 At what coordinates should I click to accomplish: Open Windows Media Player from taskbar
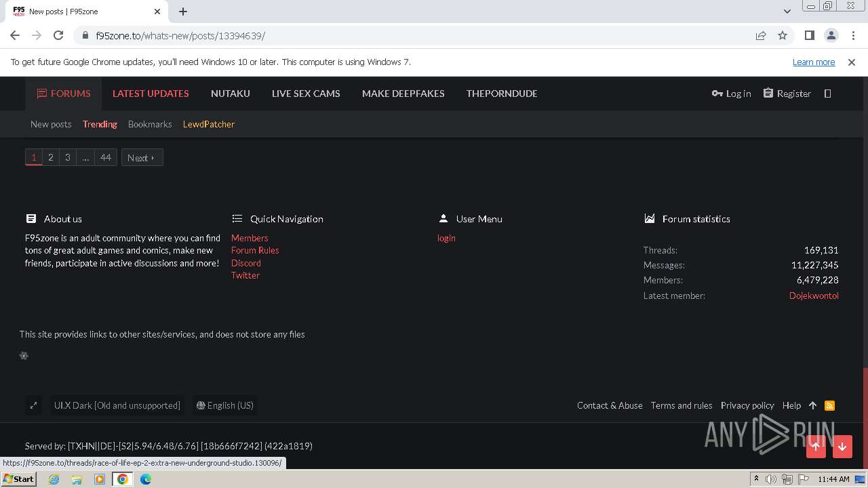click(x=100, y=479)
